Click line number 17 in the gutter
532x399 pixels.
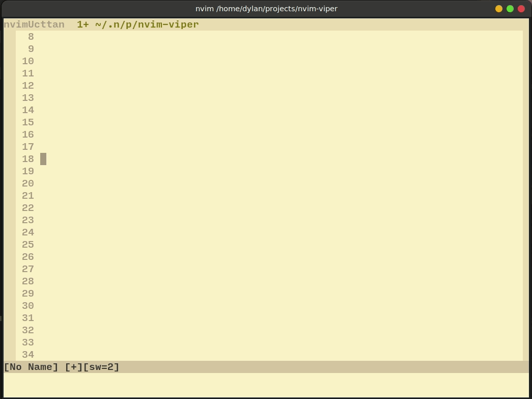tap(28, 147)
